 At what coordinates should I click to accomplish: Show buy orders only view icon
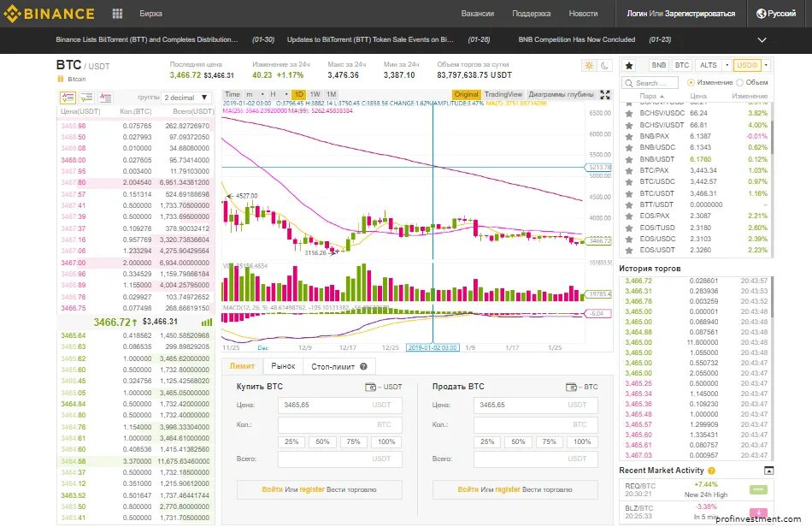(x=86, y=98)
